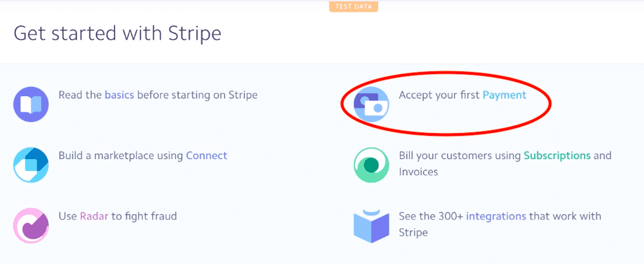The image size is (644, 264).
Task: Click the "Bill your customers using" text
Action: [x=459, y=155]
